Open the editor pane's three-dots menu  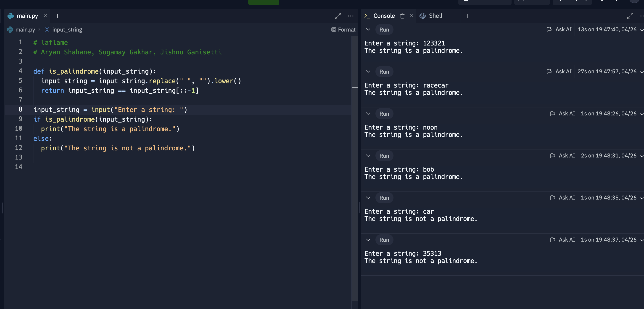351,16
